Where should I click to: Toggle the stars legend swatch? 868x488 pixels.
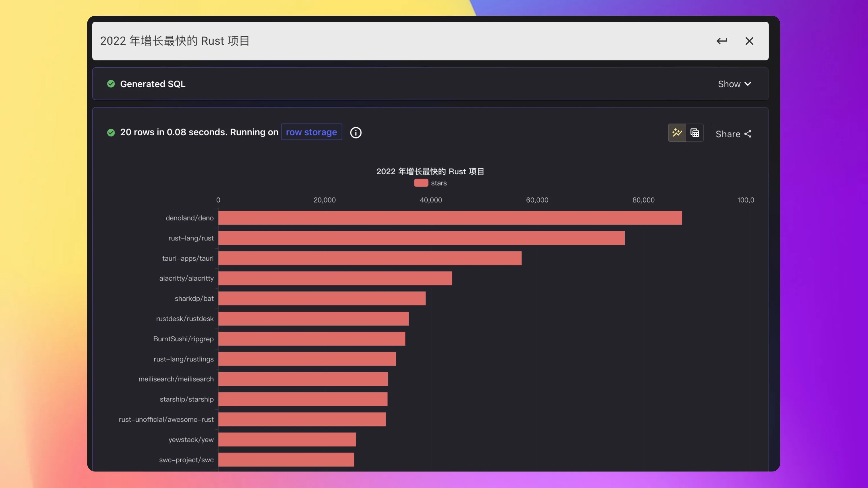[421, 183]
